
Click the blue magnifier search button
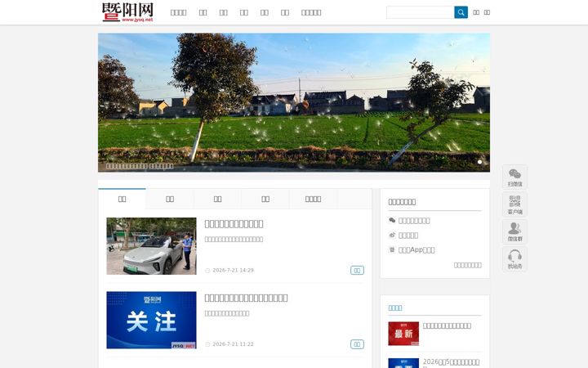pos(461,12)
